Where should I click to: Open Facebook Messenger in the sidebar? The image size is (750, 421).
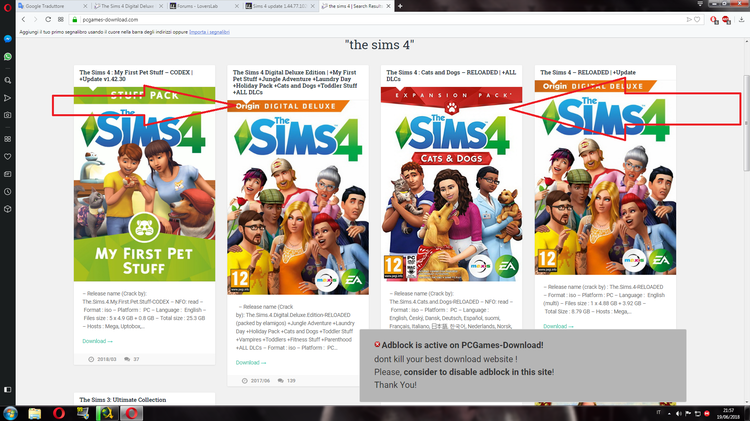click(x=8, y=39)
